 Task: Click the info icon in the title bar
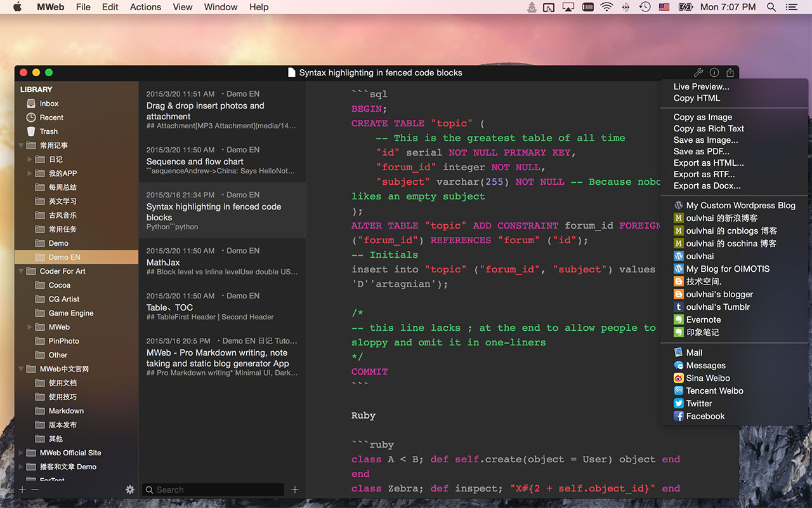click(x=714, y=72)
